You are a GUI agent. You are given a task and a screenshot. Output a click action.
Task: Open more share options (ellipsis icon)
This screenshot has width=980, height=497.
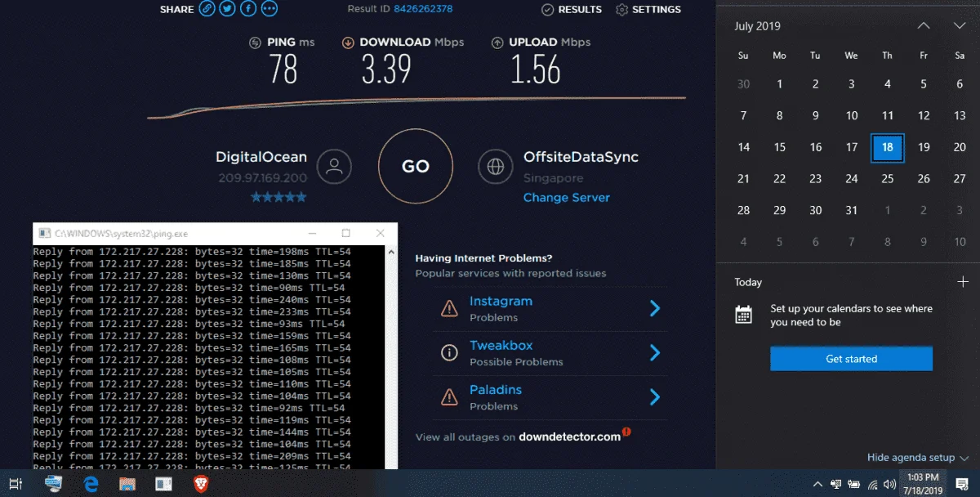pyautogui.click(x=269, y=9)
